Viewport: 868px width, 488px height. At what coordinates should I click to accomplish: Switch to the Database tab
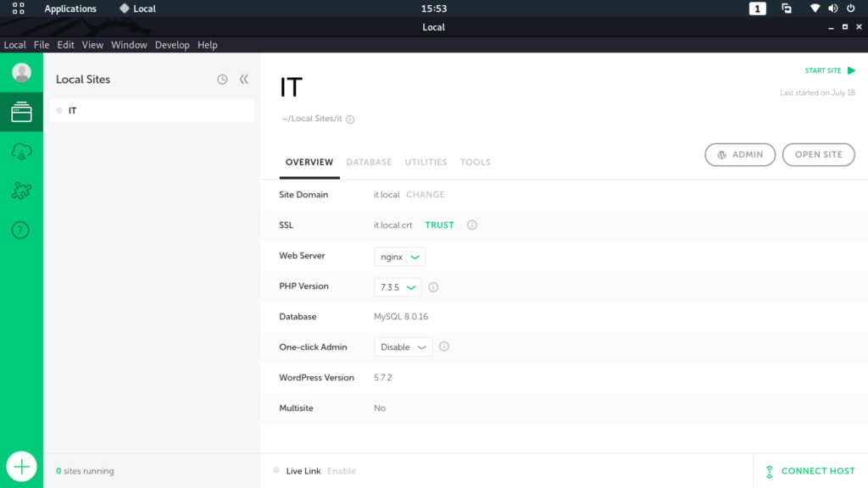(370, 162)
